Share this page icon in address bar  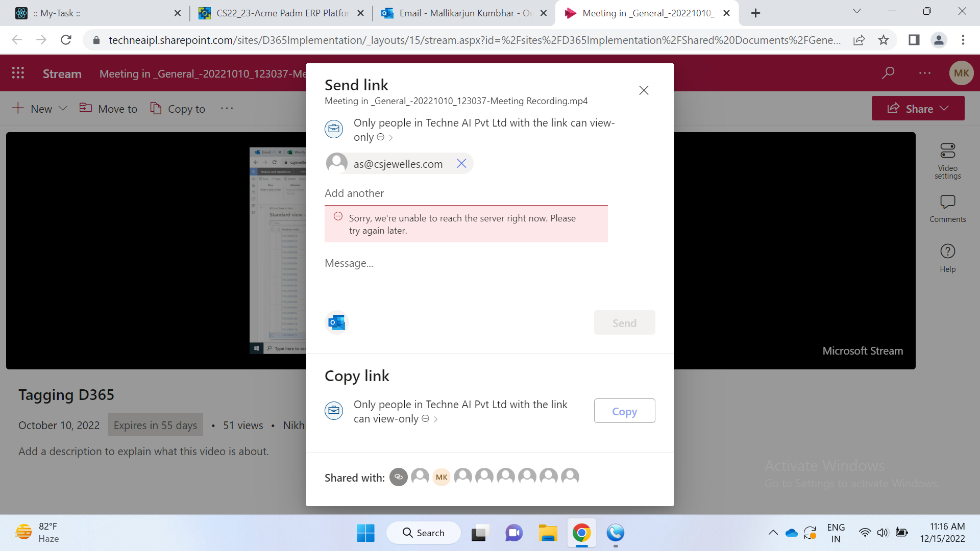coord(860,40)
